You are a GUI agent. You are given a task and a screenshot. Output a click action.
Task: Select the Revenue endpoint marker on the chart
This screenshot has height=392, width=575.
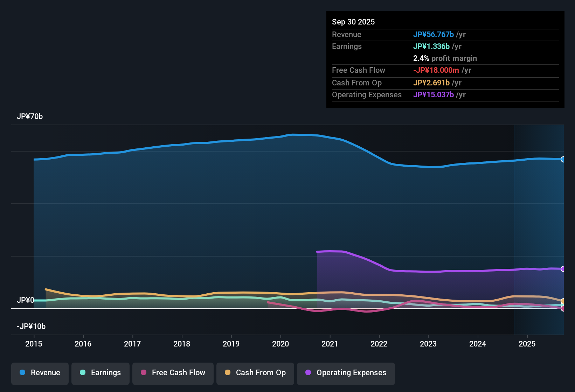pyautogui.click(x=563, y=159)
